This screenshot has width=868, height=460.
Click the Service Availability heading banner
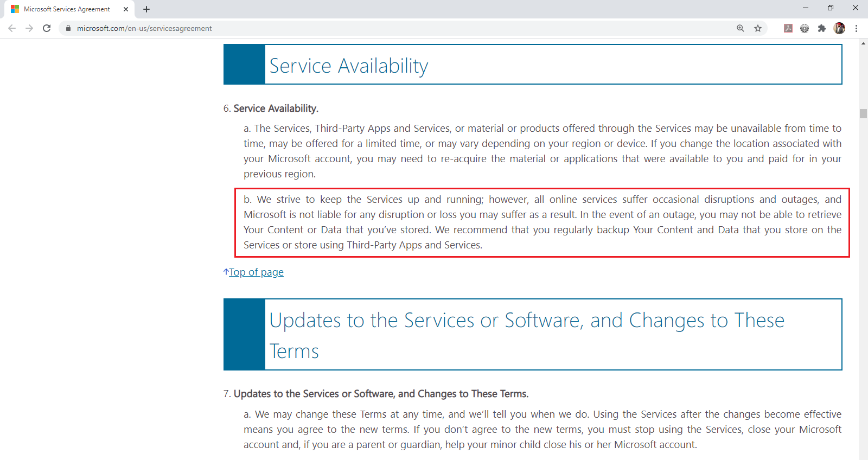533,65
